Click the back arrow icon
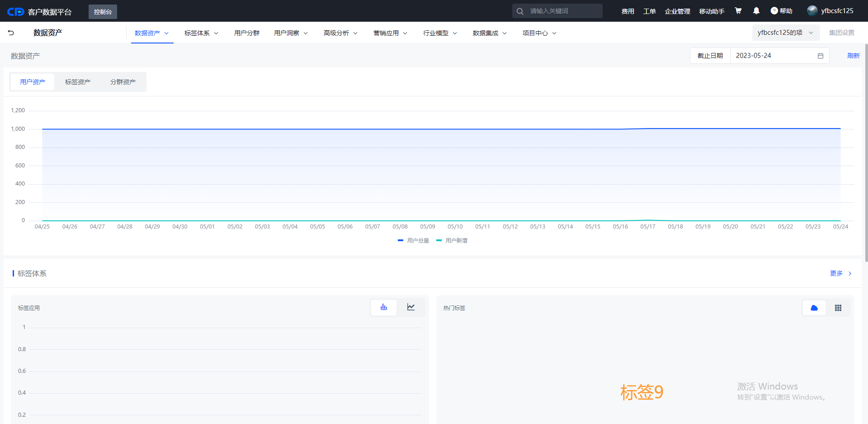The image size is (868, 424). pyautogui.click(x=11, y=33)
